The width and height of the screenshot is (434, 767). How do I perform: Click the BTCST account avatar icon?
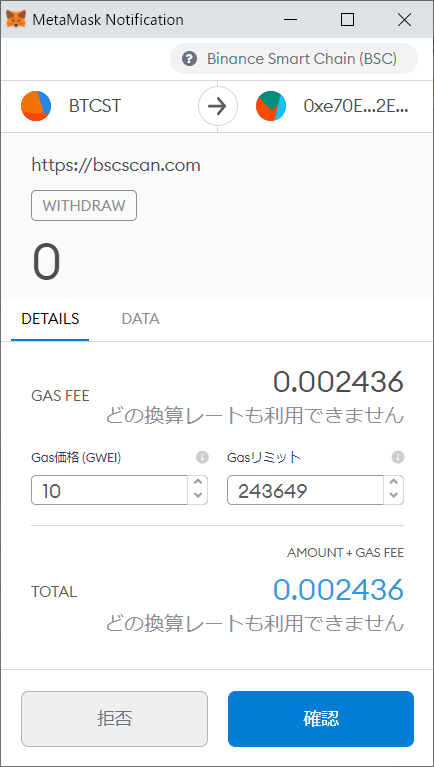36,106
